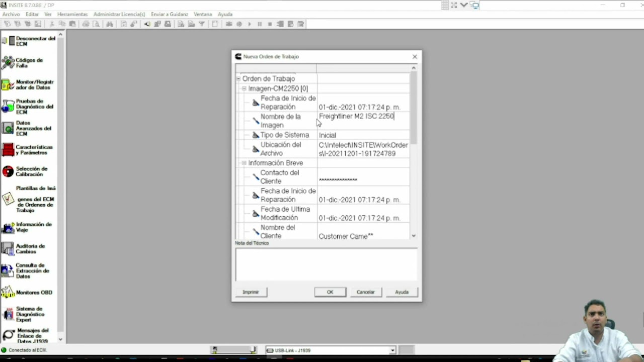Click the Imprimir button
This screenshot has height=362, width=644.
click(x=251, y=292)
